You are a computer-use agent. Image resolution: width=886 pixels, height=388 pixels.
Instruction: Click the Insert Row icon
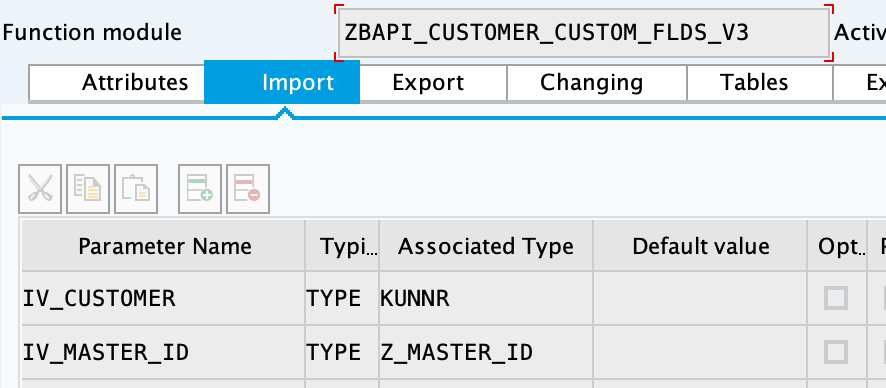pos(199,189)
